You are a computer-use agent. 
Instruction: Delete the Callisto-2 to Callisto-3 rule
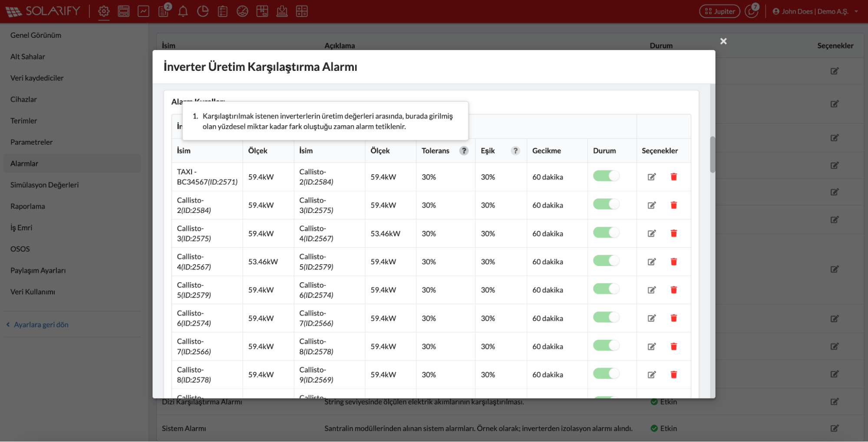coord(673,205)
